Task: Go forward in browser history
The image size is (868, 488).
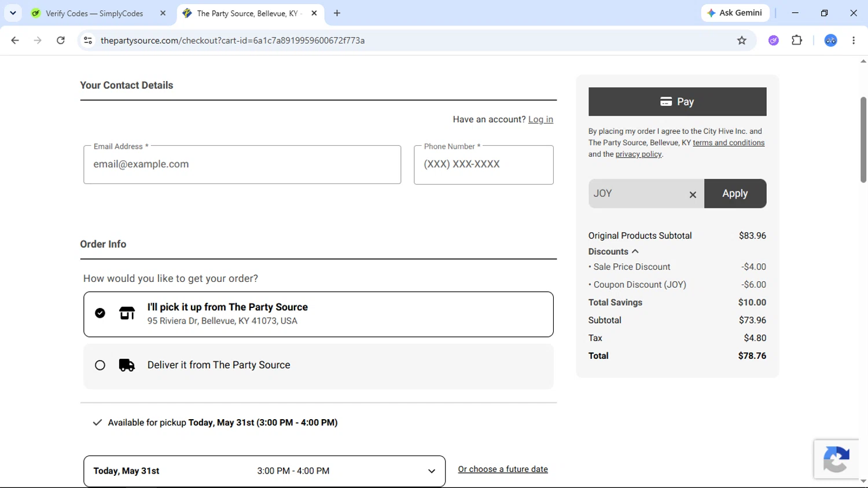Action: click(38, 41)
